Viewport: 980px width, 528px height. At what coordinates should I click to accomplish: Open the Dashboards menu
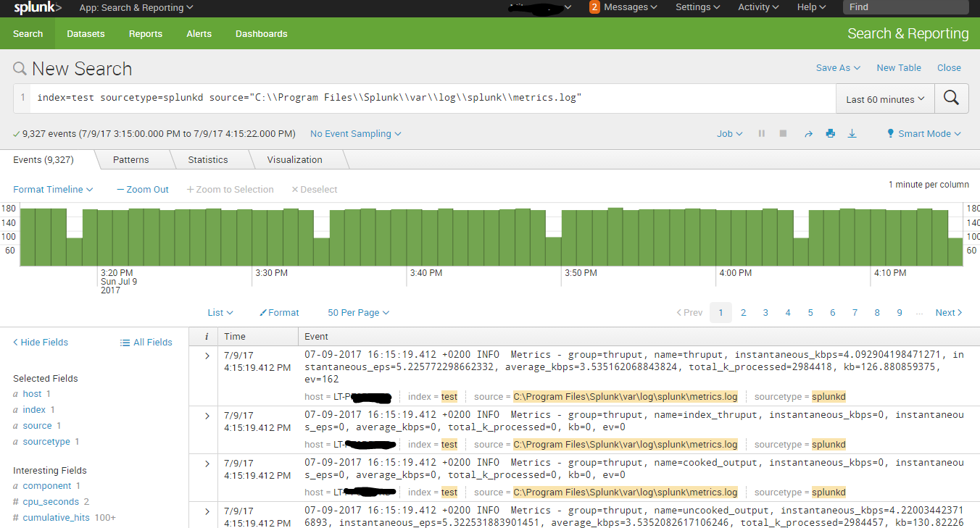[261, 33]
